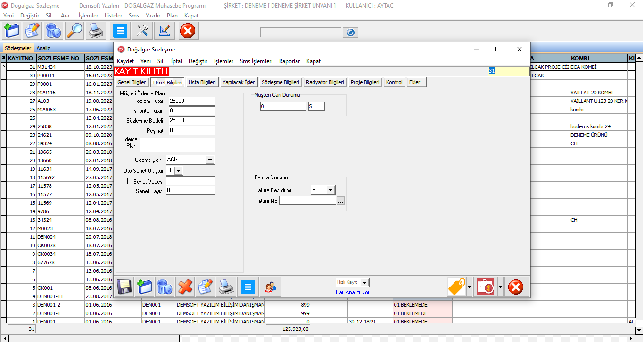
Task: Click the Fatura No browse ellipsis button
Action: click(341, 201)
